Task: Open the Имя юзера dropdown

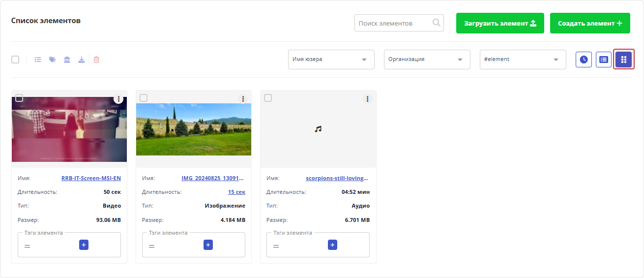Action: coord(331,60)
